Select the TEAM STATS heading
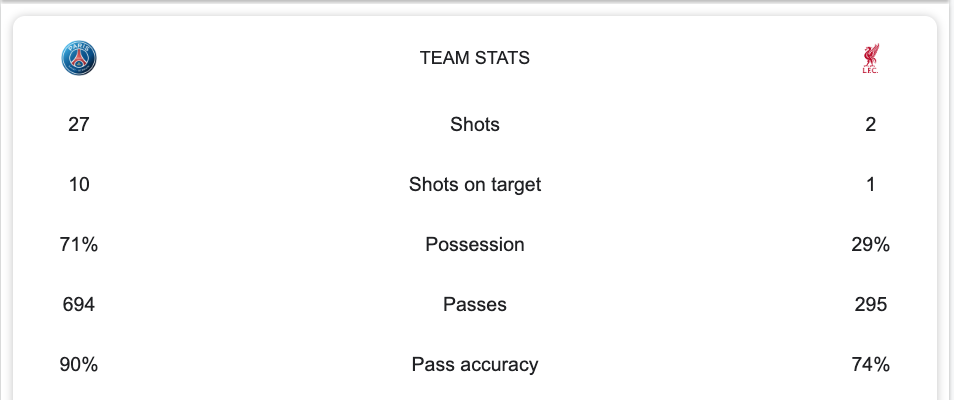Image resolution: width=954 pixels, height=400 pixels. pyautogui.click(x=475, y=58)
